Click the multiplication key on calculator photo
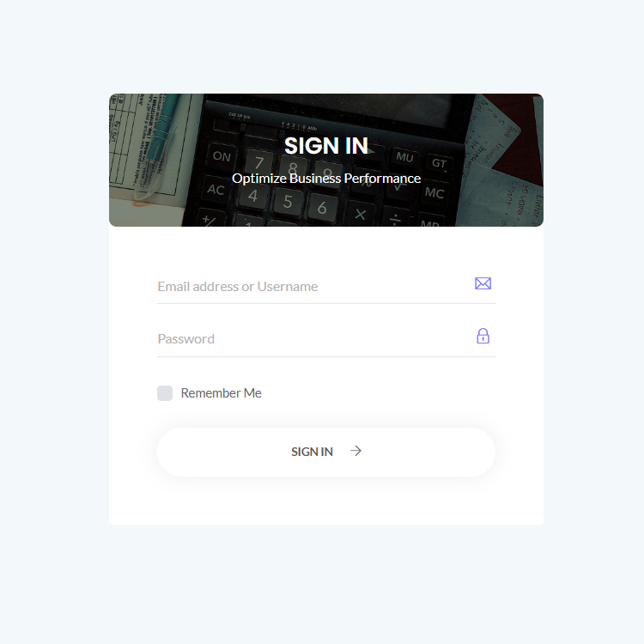 tap(360, 214)
